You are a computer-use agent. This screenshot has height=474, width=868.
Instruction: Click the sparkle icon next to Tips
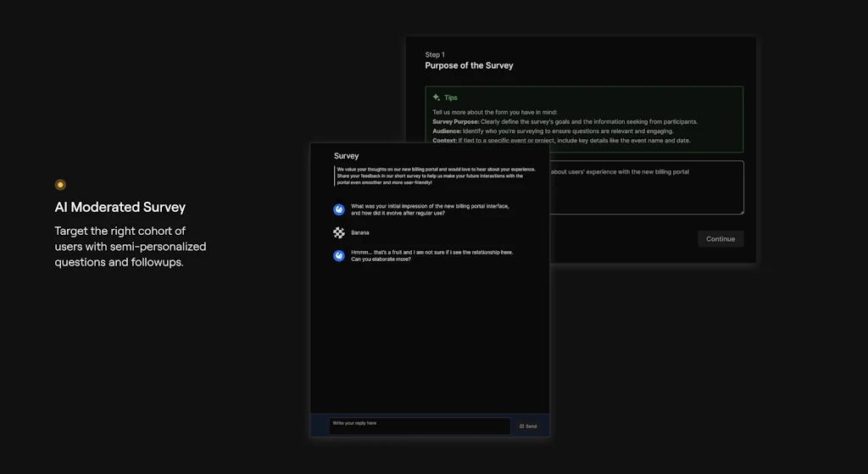click(x=437, y=98)
